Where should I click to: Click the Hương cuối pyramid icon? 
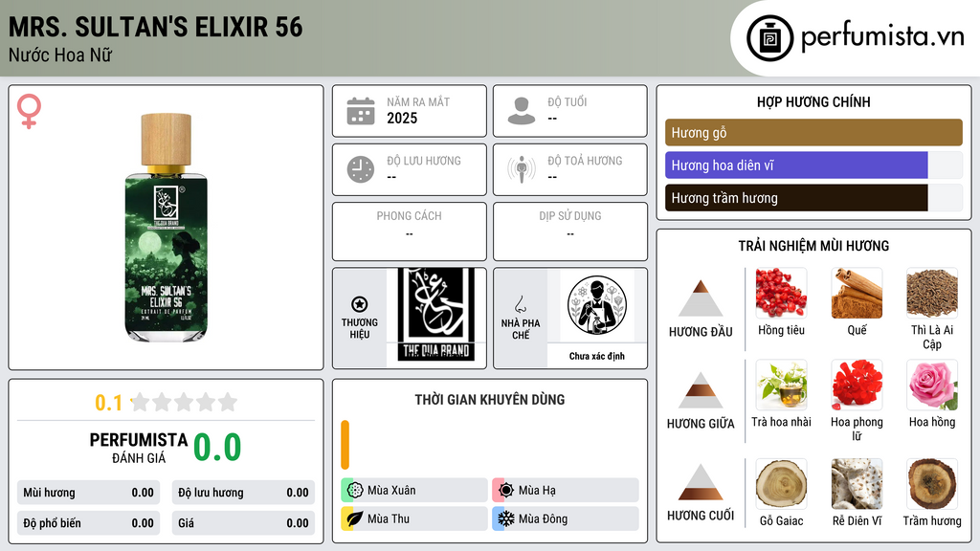pos(701,482)
